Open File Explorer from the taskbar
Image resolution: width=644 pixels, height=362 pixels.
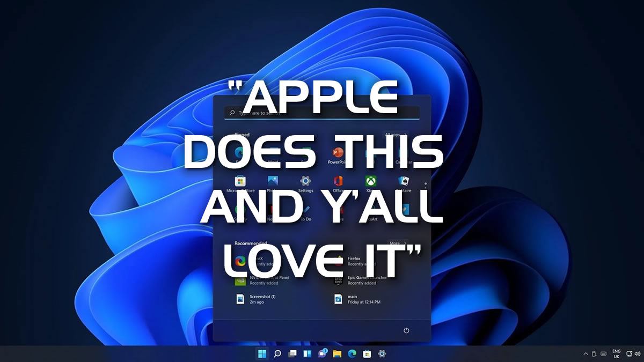coord(337,353)
